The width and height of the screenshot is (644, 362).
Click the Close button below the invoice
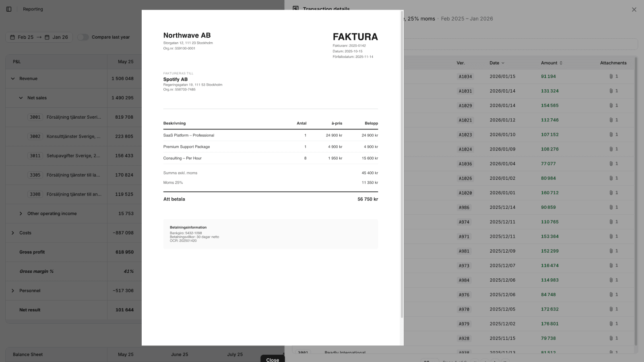pos(272,359)
